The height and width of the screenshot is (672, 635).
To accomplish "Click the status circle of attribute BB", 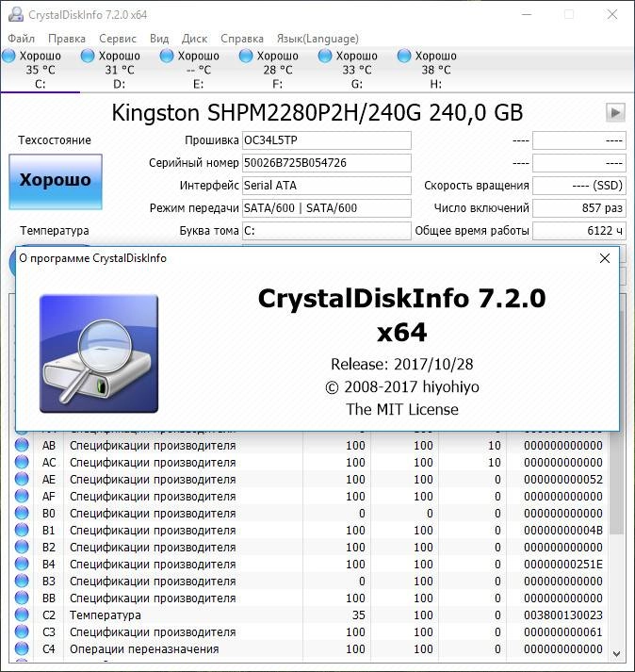I will point(22,598).
